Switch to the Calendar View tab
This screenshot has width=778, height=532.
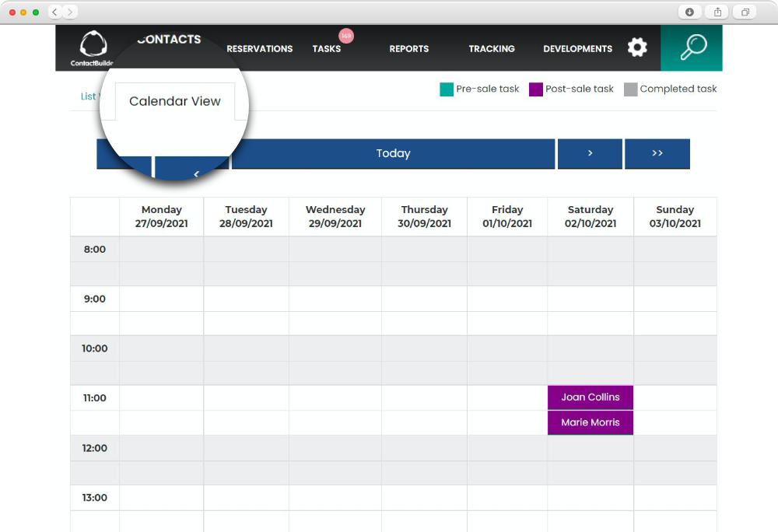[x=175, y=101]
